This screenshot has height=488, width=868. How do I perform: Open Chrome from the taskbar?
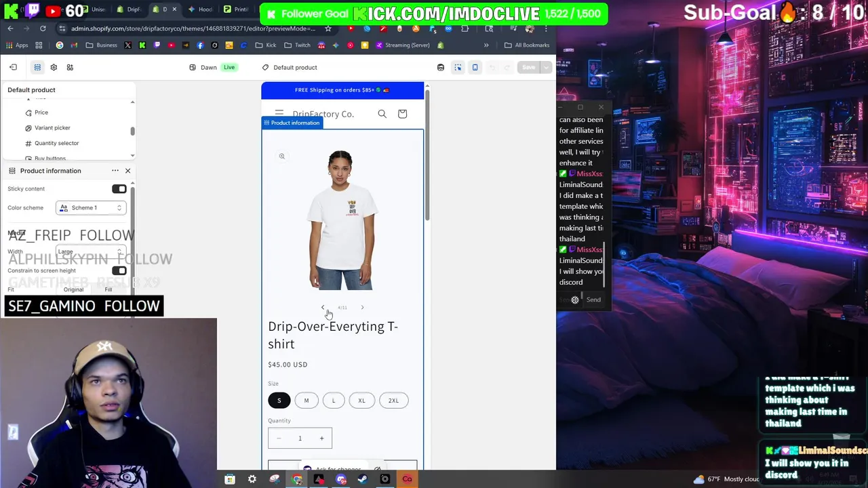[x=297, y=479]
